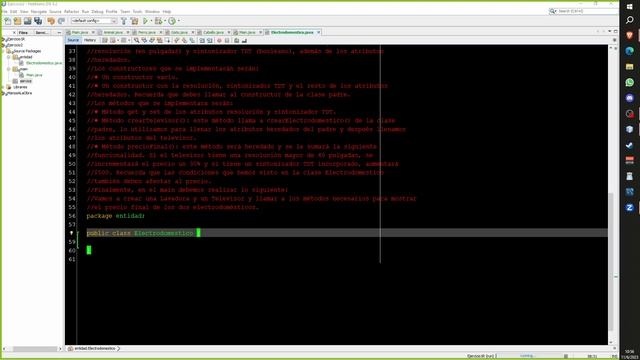640x360 pixels.
Task: Switch to the Animal.java tab
Action: [113, 32]
